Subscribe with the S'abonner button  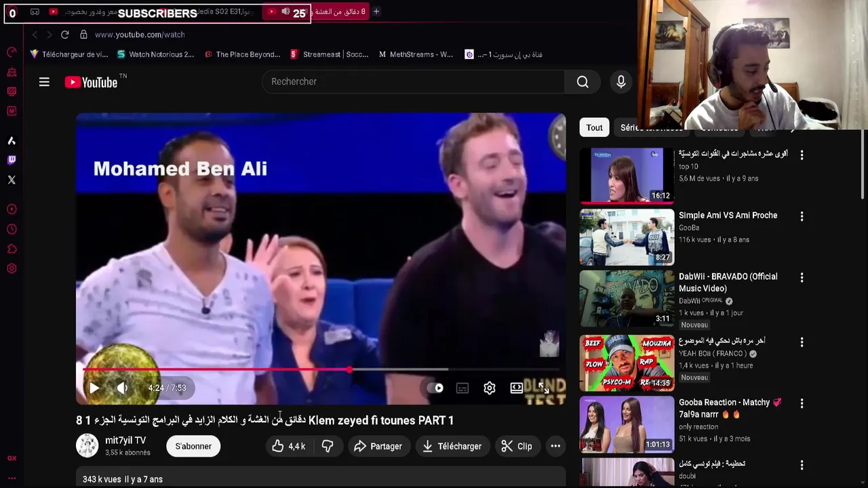point(193,446)
